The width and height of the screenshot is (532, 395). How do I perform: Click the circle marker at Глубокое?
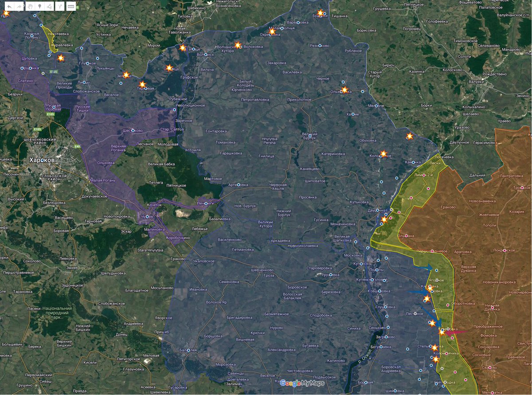[x=88, y=63]
